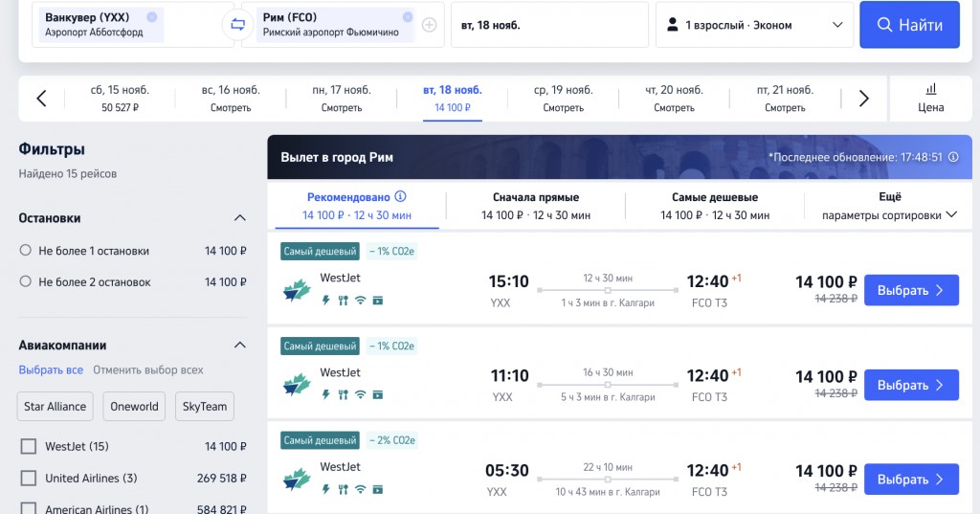Click Выбрать for the 15:10 WestJet flight
This screenshot has height=514, width=980.
pos(911,290)
